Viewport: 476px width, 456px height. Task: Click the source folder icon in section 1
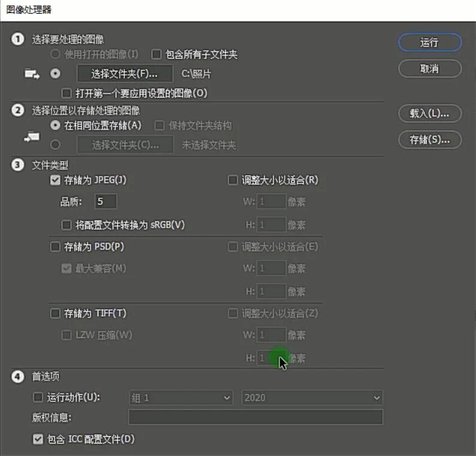click(32, 74)
